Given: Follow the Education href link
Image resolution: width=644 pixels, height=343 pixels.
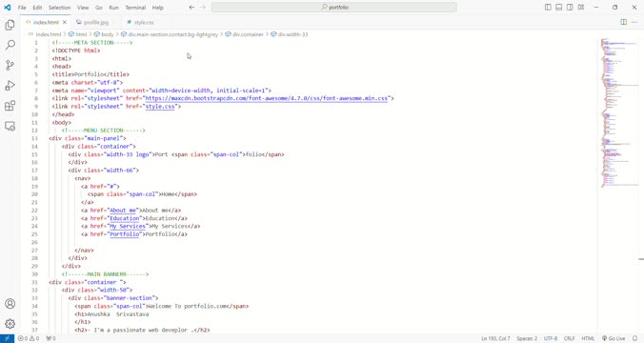Looking at the screenshot, I should tap(125, 218).
